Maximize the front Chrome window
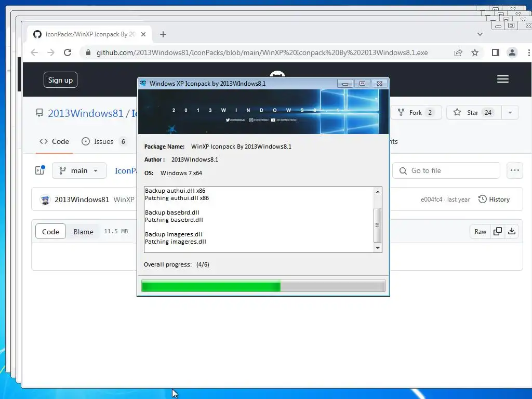Image resolution: width=532 pixels, height=399 pixels. [511, 25]
